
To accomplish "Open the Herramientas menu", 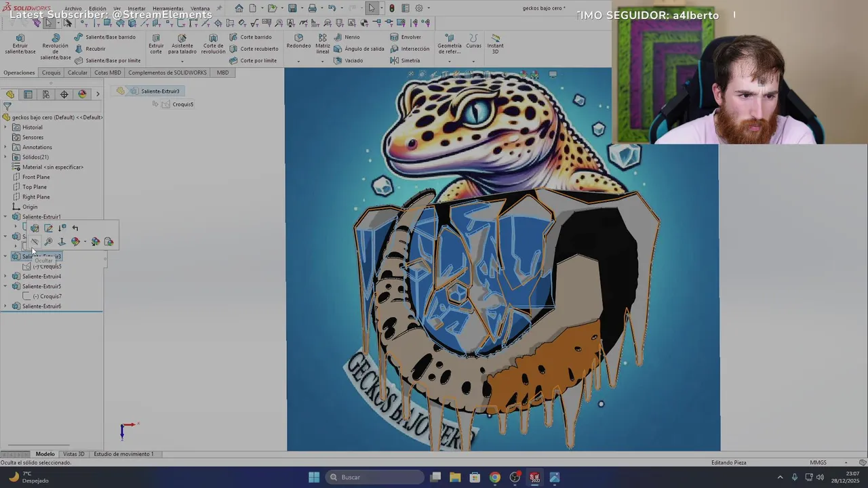I will [x=167, y=9].
